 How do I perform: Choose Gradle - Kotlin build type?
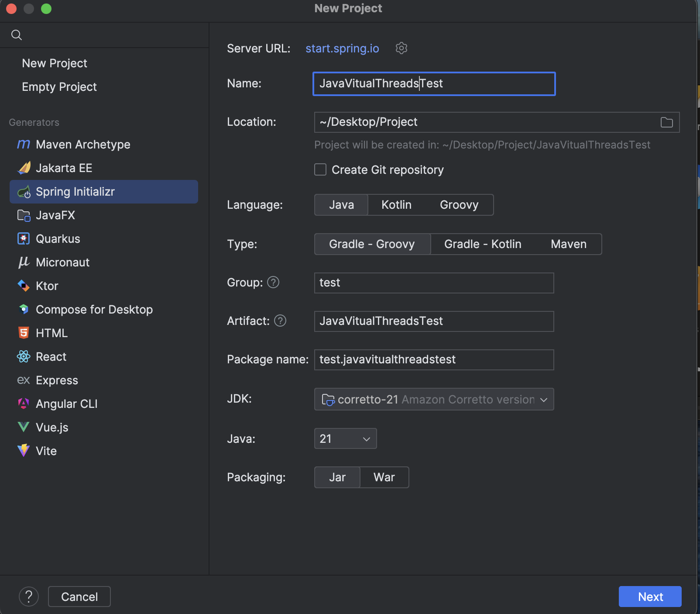(x=483, y=244)
